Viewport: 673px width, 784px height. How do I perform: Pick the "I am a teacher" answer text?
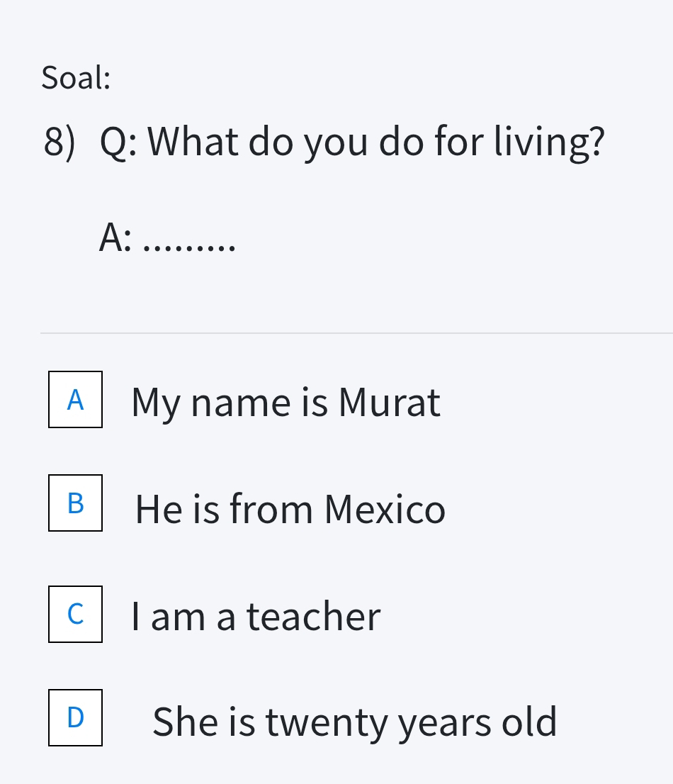tap(256, 616)
